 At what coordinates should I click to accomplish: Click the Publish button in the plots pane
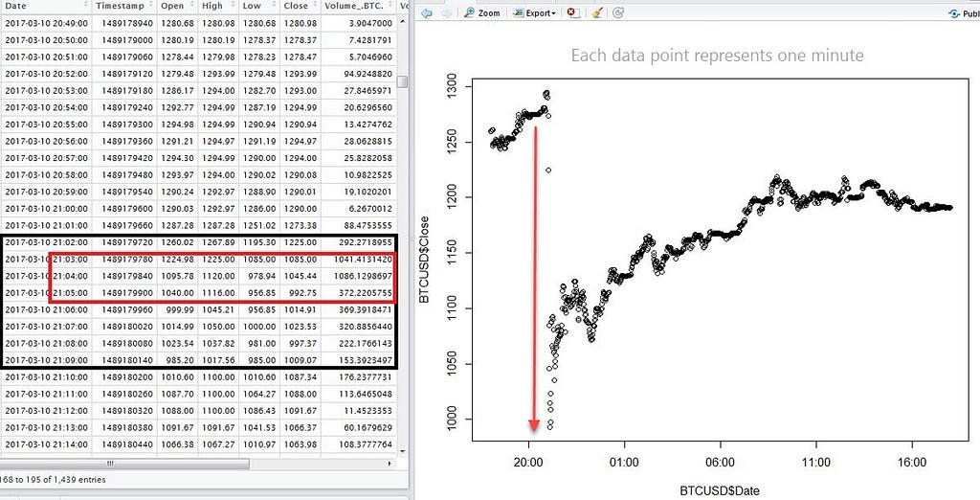pyautogui.click(x=964, y=13)
